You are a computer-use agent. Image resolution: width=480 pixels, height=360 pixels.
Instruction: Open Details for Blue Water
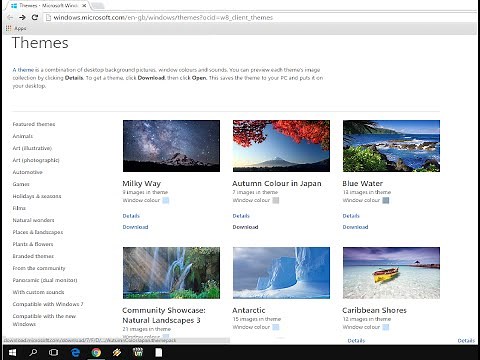[351, 216]
